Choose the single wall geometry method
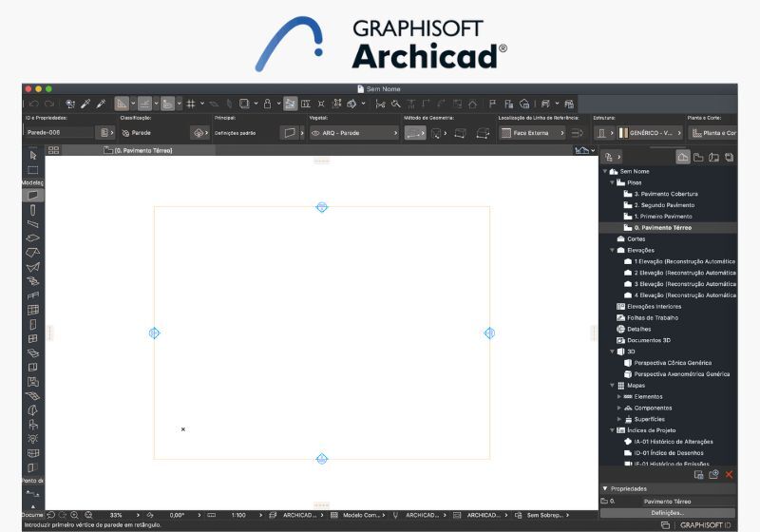The image size is (760, 532). [x=415, y=133]
